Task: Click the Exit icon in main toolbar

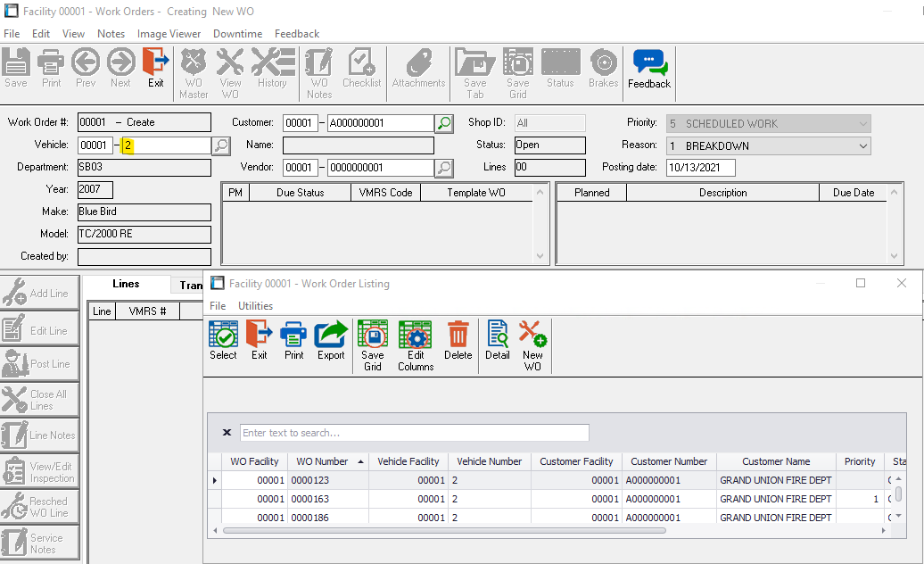Action: tap(155, 69)
